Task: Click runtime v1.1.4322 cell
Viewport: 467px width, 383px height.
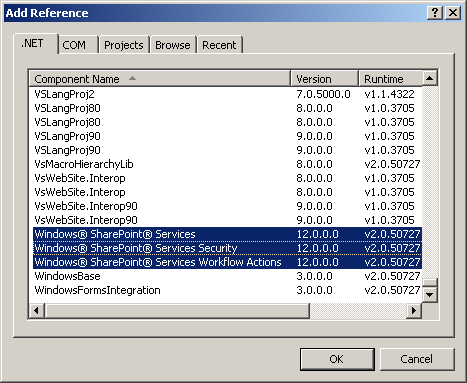Action: point(389,94)
